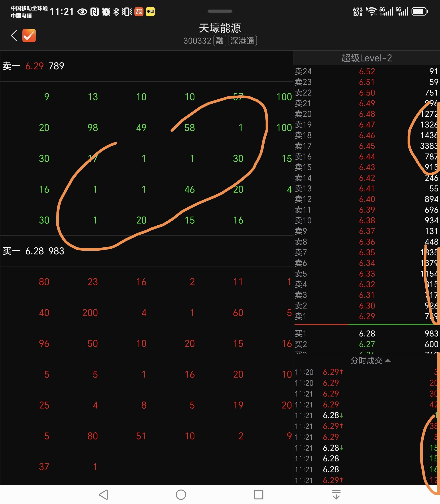Open Android recent apps square button

(258, 494)
